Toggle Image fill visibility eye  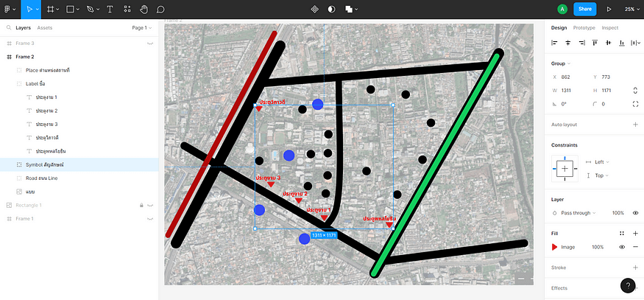pos(622,247)
